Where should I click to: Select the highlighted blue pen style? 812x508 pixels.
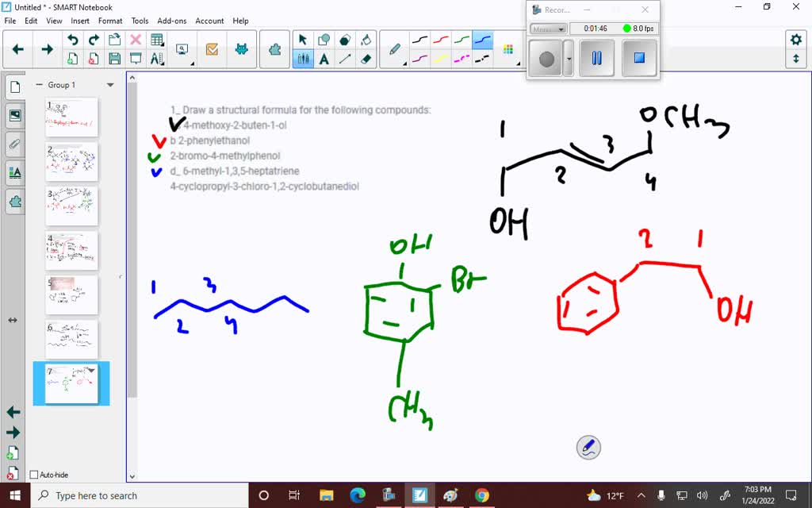coord(481,37)
